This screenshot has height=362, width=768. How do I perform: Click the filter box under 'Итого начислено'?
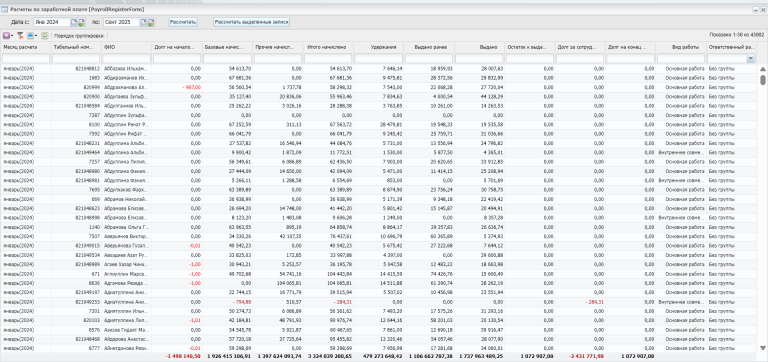(328, 58)
